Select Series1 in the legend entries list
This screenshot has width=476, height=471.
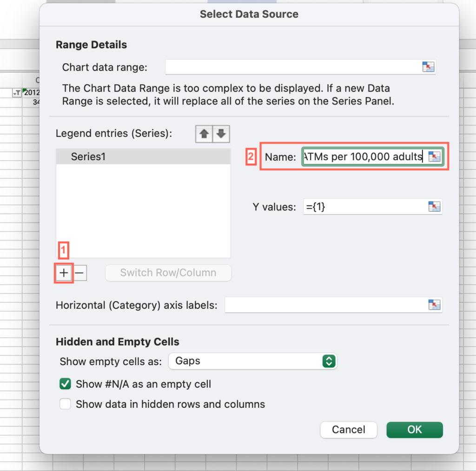pyautogui.click(x=143, y=157)
